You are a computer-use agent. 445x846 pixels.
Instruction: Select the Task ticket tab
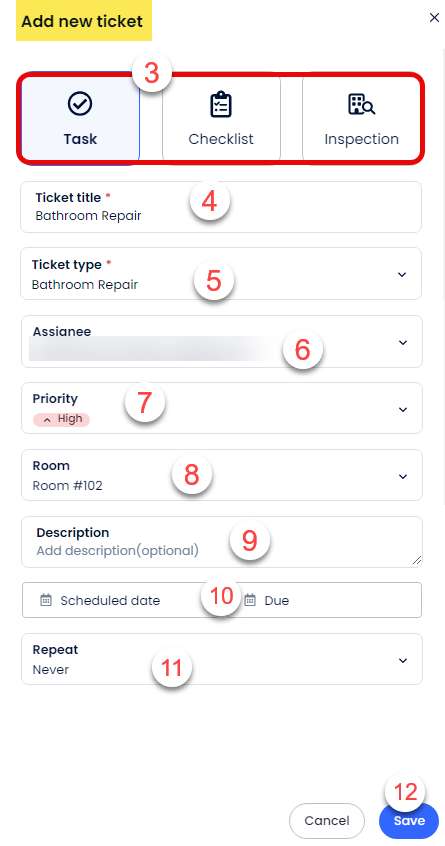tap(80, 118)
